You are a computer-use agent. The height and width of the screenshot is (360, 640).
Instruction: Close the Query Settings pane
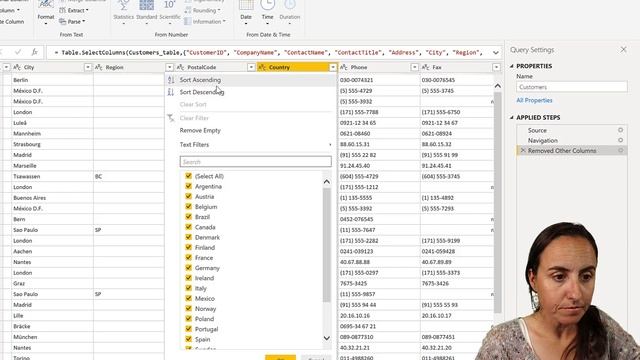pyautogui.click(x=623, y=50)
